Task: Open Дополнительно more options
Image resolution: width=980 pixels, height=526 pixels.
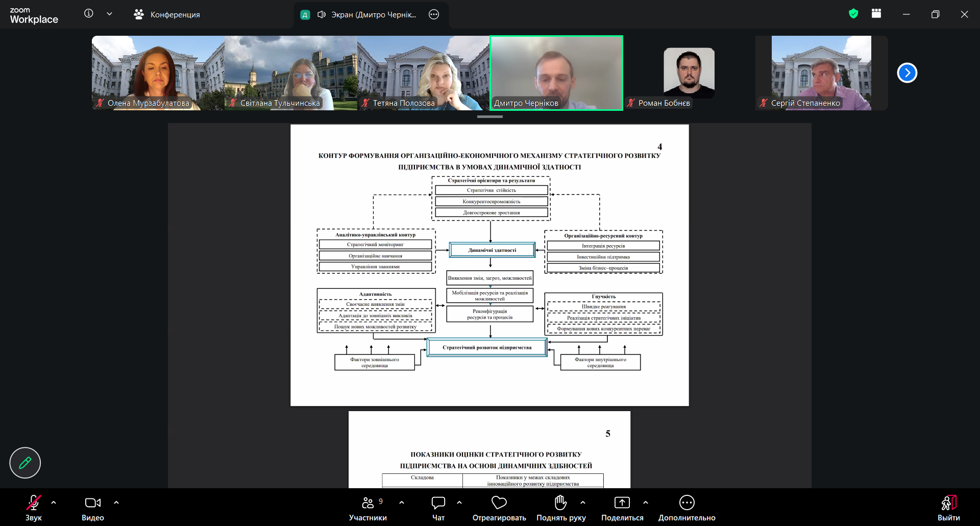Action: (687, 508)
